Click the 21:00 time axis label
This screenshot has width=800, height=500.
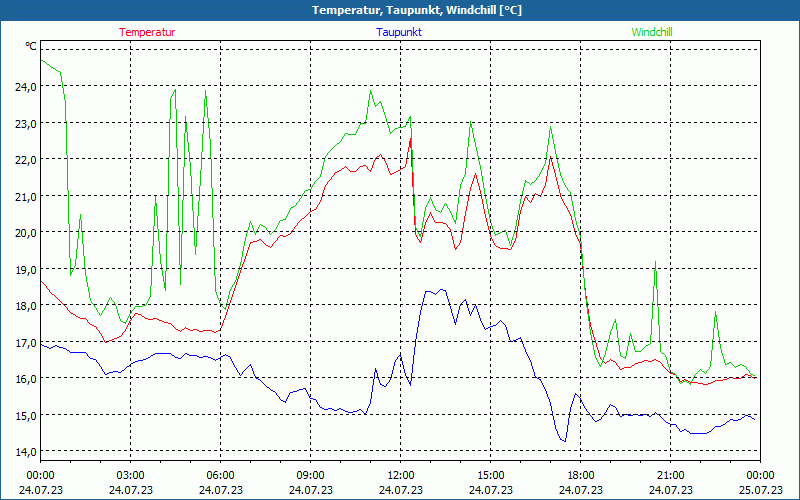point(670,476)
